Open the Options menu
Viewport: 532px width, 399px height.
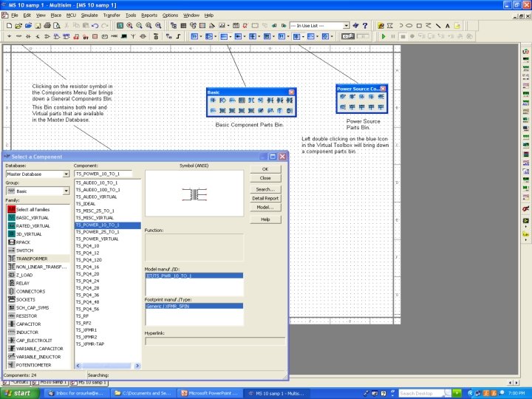click(171, 16)
